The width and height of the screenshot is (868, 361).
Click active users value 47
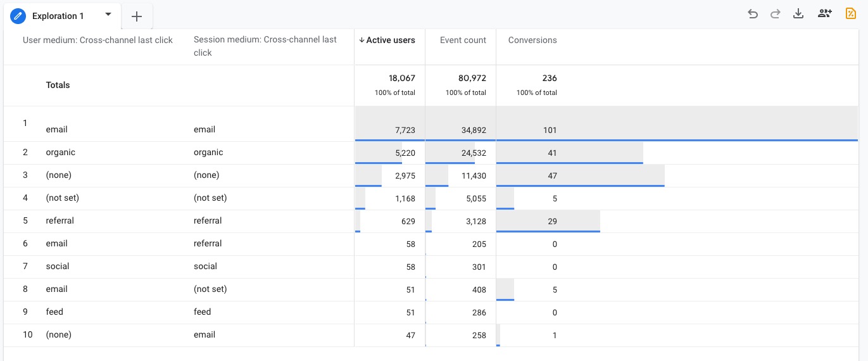click(410, 335)
